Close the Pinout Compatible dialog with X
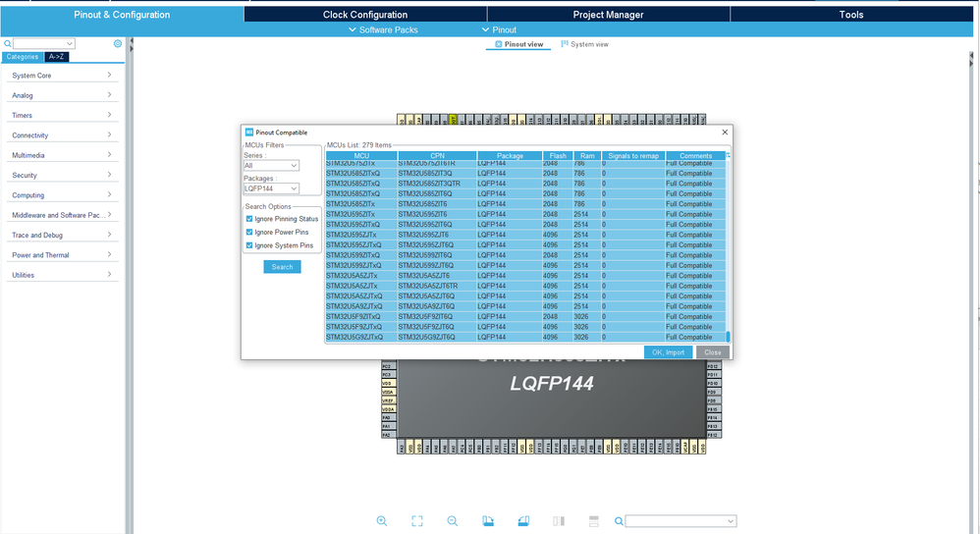Image resolution: width=980 pixels, height=534 pixels. 725,132
